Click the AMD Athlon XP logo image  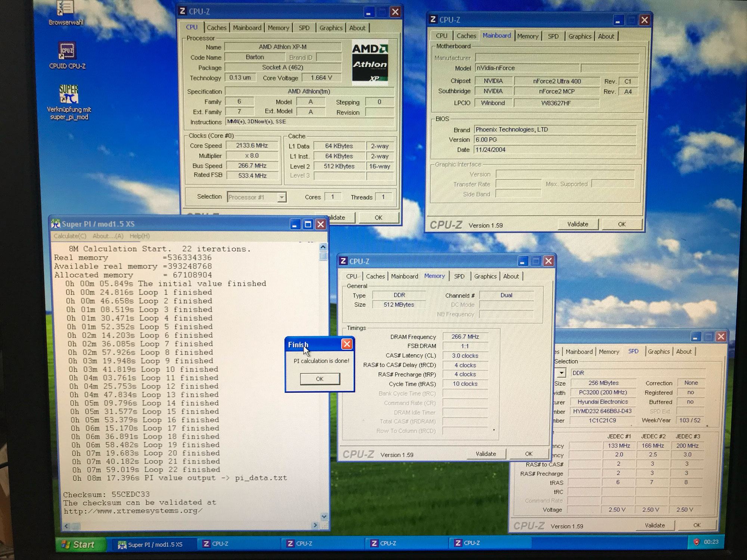[370, 62]
